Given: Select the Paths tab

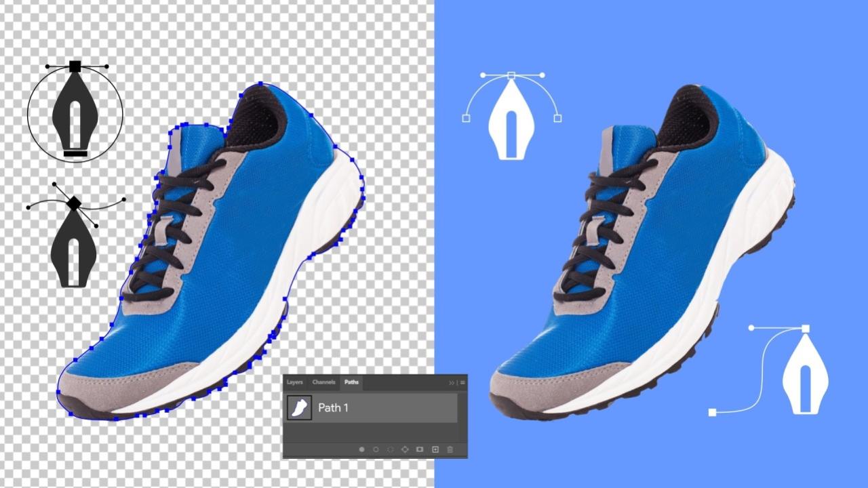Looking at the screenshot, I should click(x=351, y=383).
